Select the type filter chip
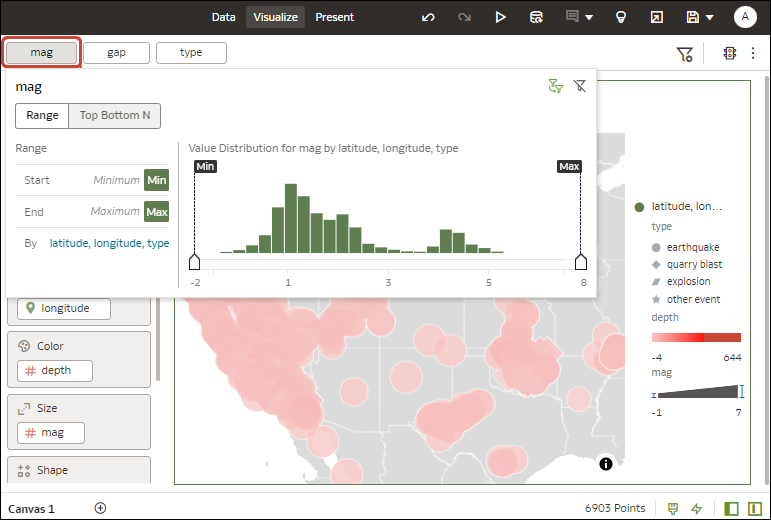Viewport: 771px width, 520px height. pyautogui.click(x=191, y=53)
